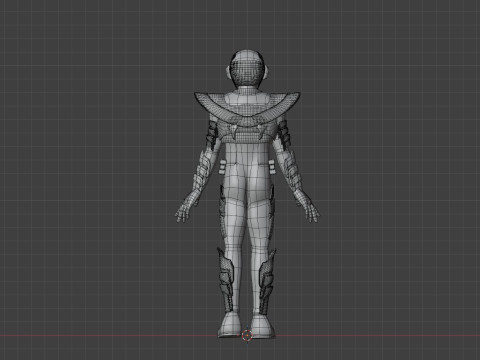The image size is (480, 360).
Task: Click the character's left boot
Action: pos(229,325)
